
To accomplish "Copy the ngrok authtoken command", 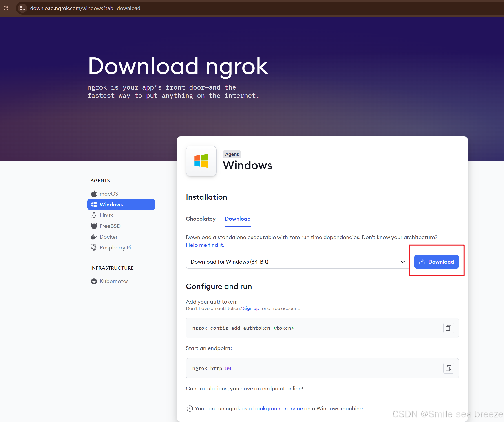I will [449, 328].
